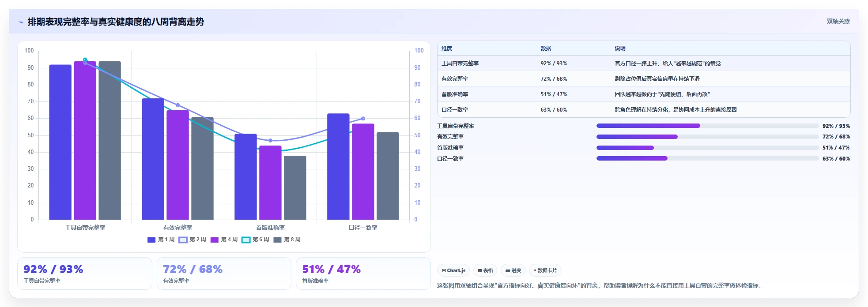Image resolution: width=868 pixels, height=307 pixels.
Task: Click the description starting 团队越来越倾向于
Action: pyautogui.click(x=662, y=94)
